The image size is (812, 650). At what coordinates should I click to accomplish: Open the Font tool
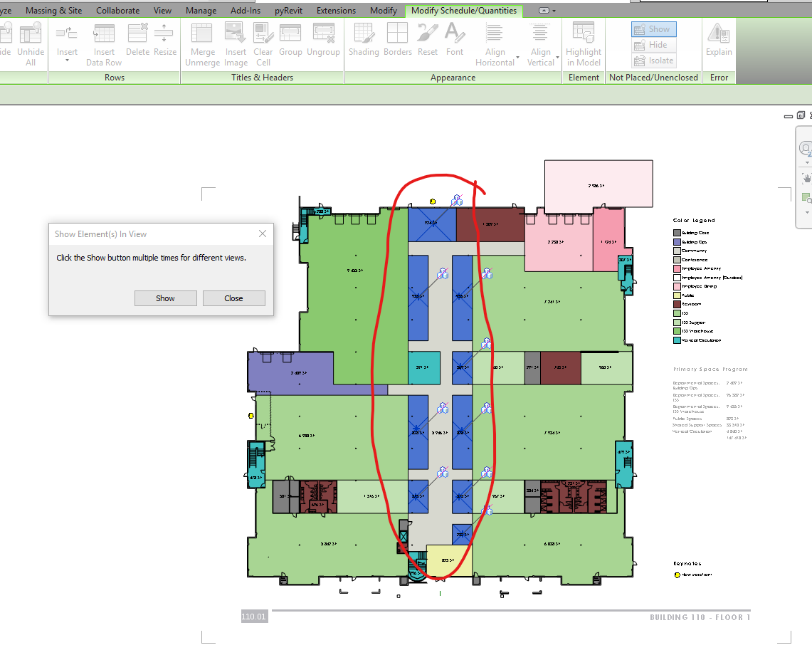(x=455, y=33)
